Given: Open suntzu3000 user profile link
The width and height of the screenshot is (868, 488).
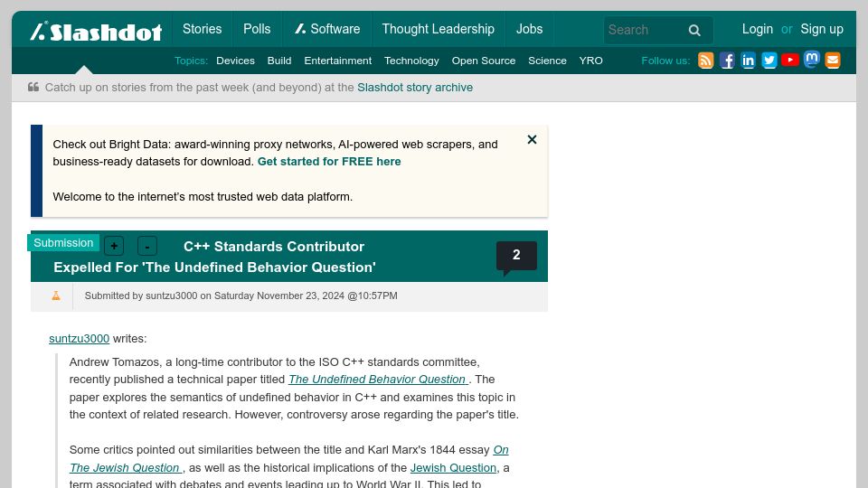Looking at the screenshot, I should (80, 339).
